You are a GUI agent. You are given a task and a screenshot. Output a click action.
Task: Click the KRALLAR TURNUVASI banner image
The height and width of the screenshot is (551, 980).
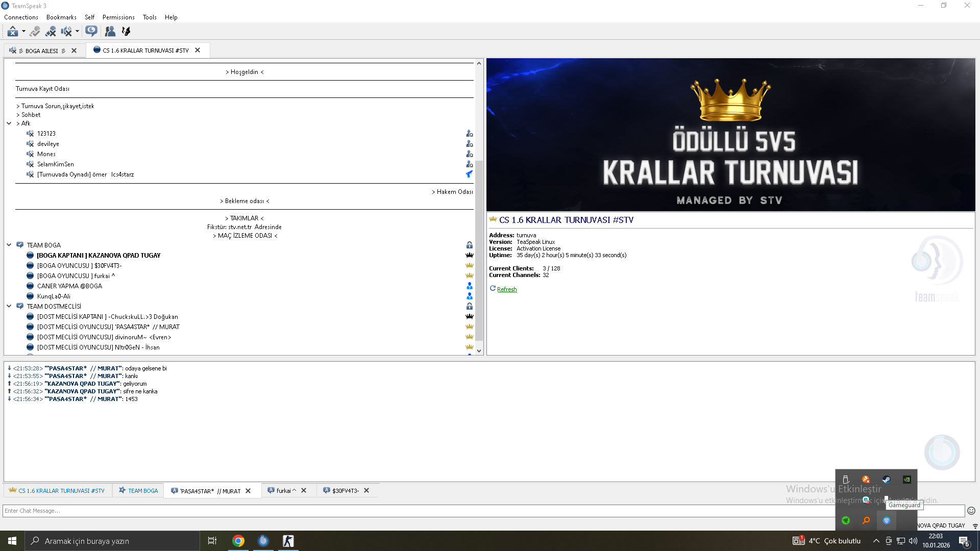(x=730, y=135)
